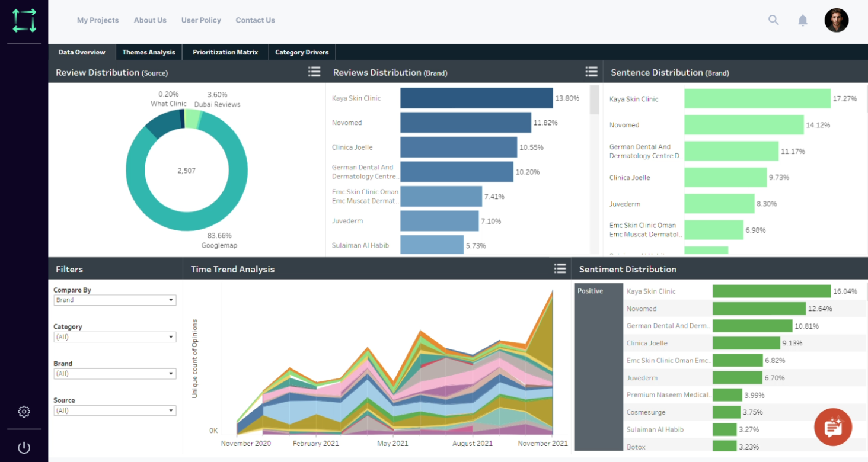Select Cosmesurge sentiment bar at 3.75%
Screen dimensions: 868x462
tap(726, 412)
